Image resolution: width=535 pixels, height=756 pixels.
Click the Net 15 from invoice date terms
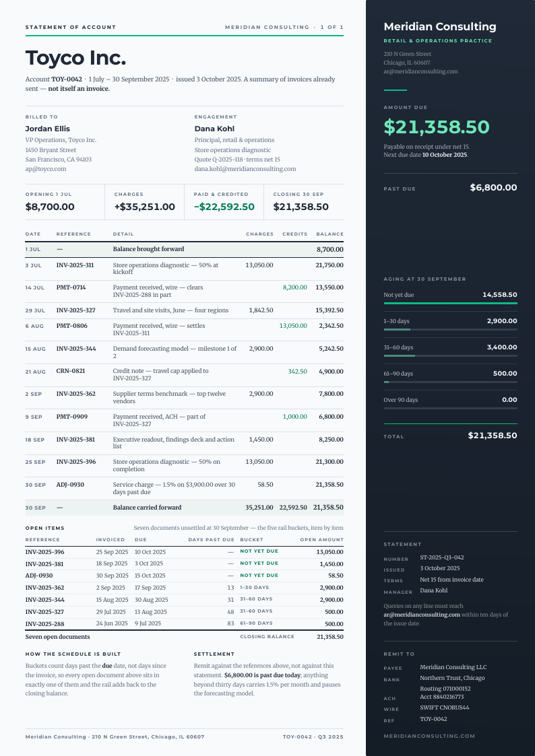(x=451, y=580)
